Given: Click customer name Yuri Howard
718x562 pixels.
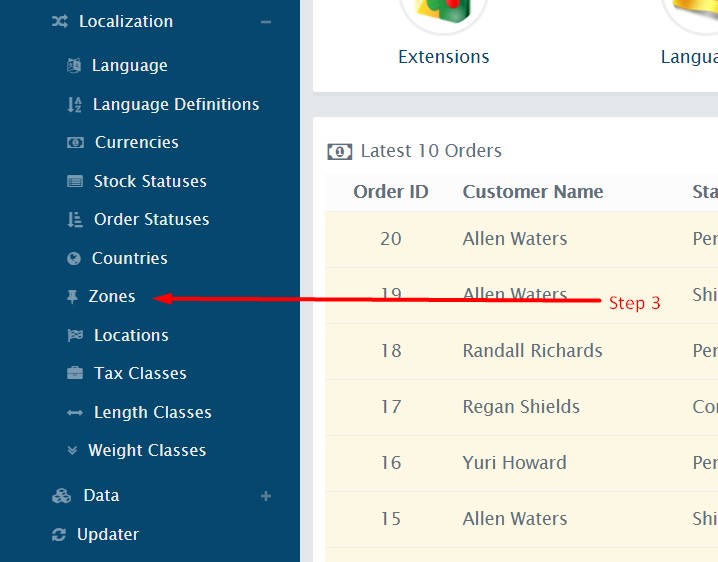Looking at the screenshot, I should [x=514, y=463].
